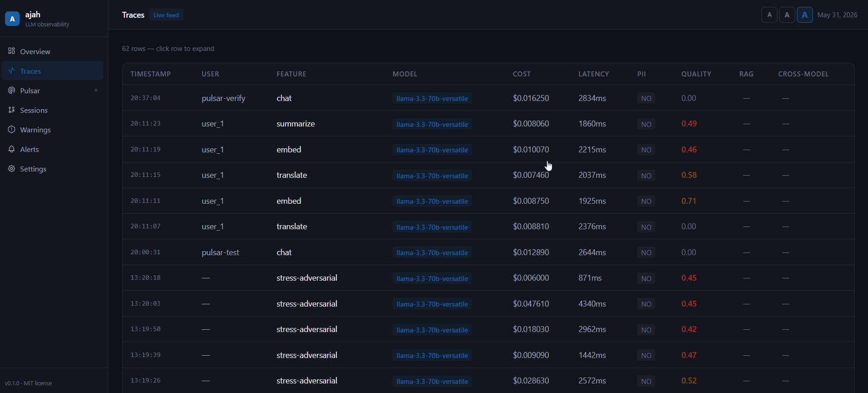Click the Settings gear icon
This screenshot has width=868, height=393.
12,168
